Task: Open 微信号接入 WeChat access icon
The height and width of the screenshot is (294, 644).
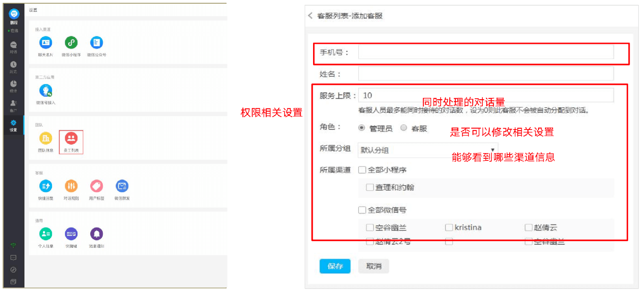Action: [45, 91]
